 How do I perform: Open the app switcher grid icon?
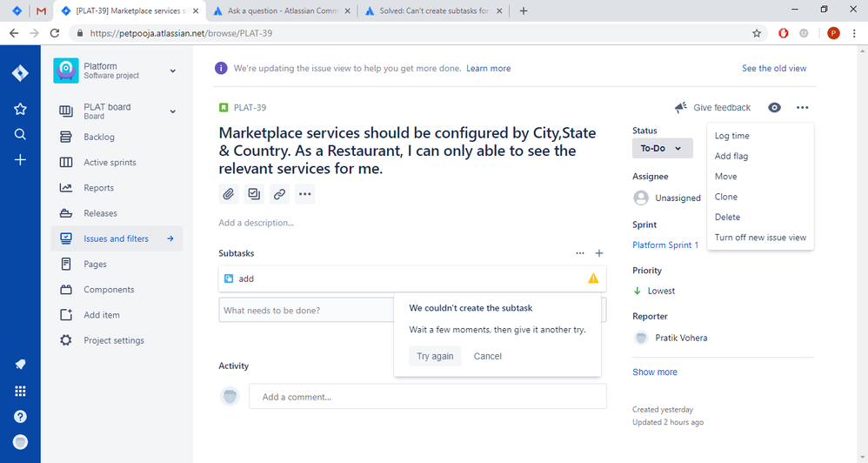pyautogui.click(x=20, y=391)
